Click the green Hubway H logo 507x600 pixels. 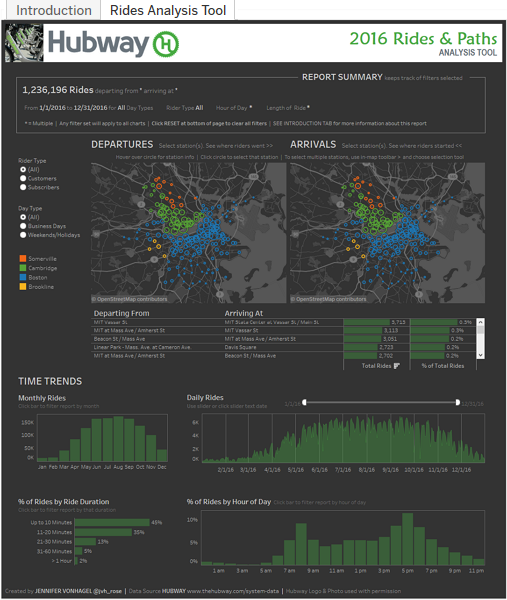pos(166,44)
